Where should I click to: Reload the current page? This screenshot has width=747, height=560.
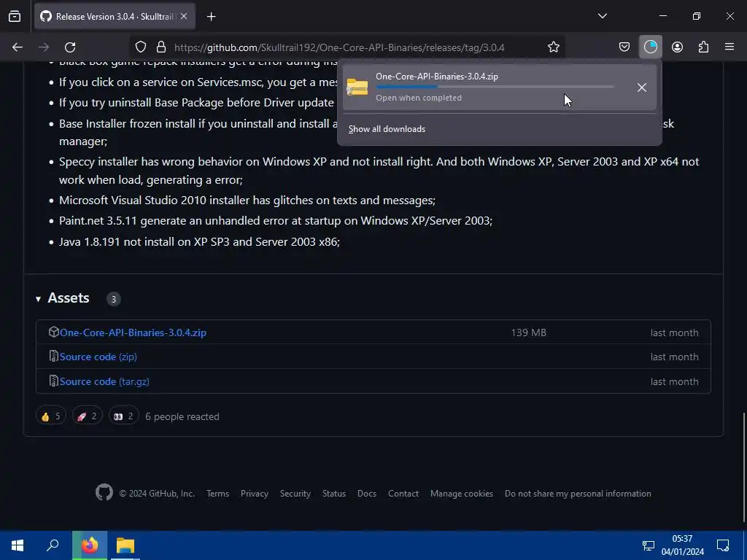70,47
